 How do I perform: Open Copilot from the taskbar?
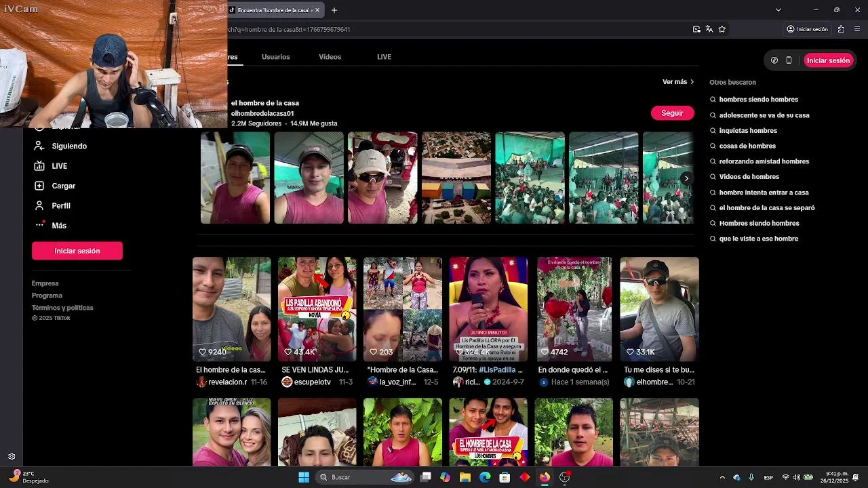[x=445, y=477]
